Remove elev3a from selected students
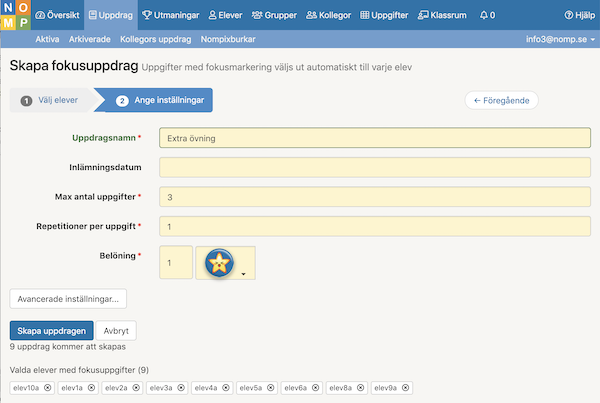 (181, 388)
